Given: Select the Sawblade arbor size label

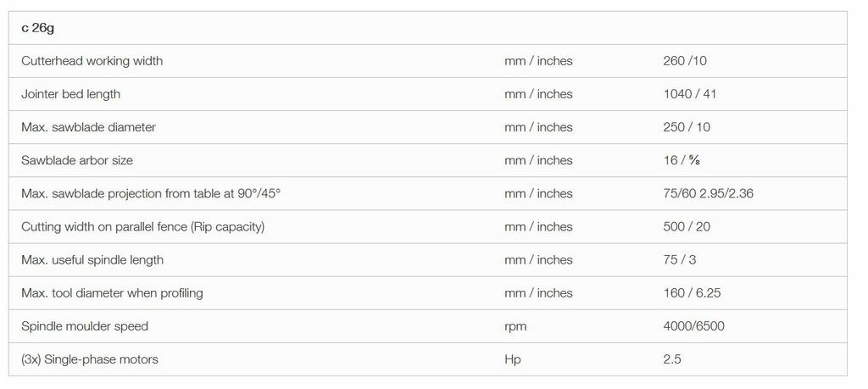Looking at the screenshot, I should coord(77,160).
